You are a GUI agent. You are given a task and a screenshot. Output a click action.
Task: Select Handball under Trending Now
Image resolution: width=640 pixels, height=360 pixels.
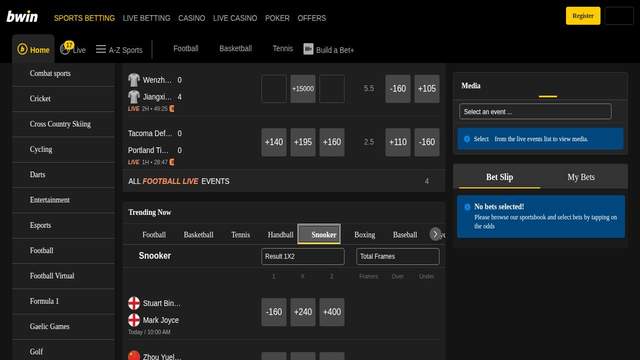coord(280,235)
